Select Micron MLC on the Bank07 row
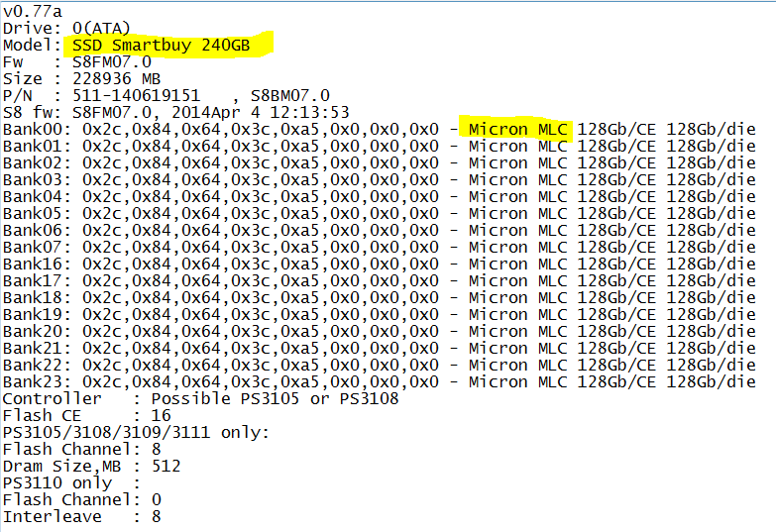The width and height of the screenshot is (776, 532). (517, 247)
